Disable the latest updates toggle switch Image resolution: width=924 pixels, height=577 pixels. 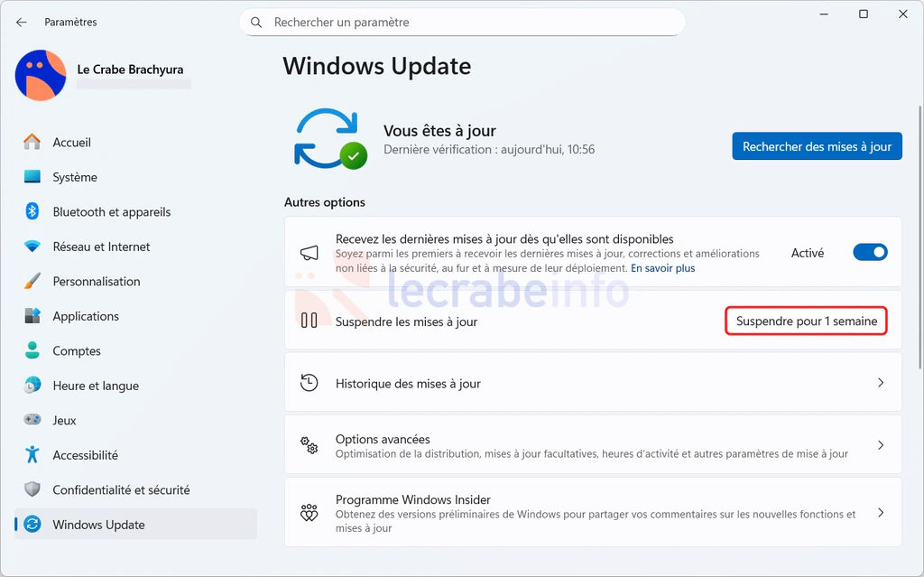[x=870, y=253]
